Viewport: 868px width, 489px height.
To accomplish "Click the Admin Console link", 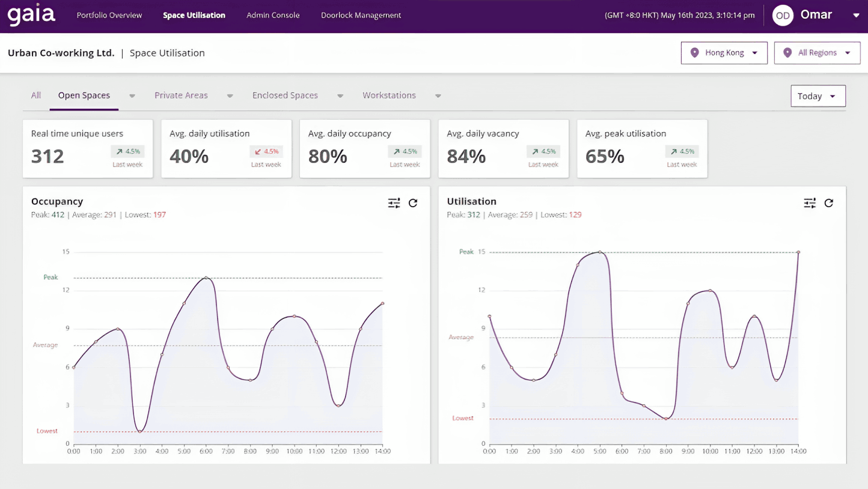I will 273,15.
